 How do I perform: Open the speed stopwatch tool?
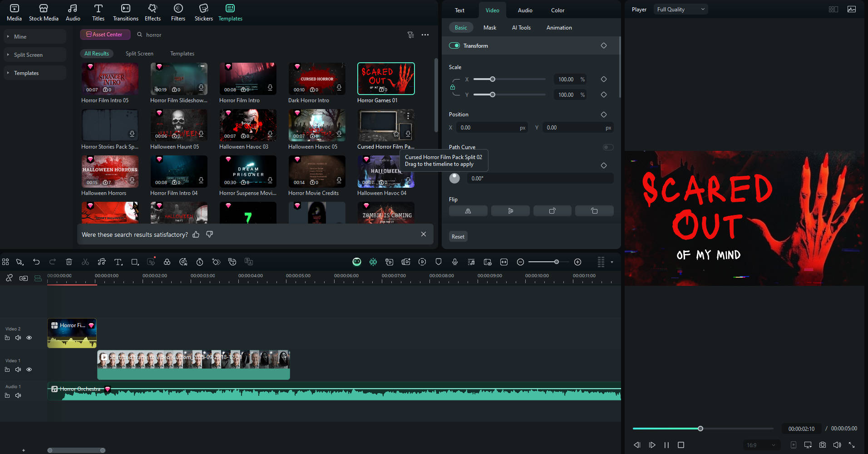(x=200, y=262)
